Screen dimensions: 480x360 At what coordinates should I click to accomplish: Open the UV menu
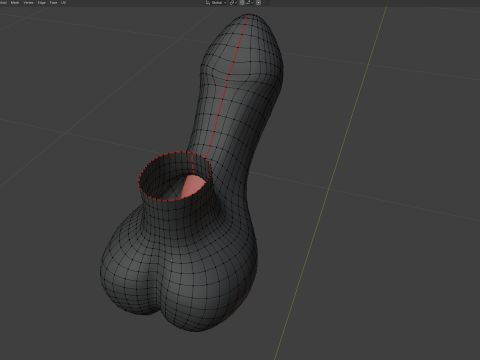coord(63,2)
